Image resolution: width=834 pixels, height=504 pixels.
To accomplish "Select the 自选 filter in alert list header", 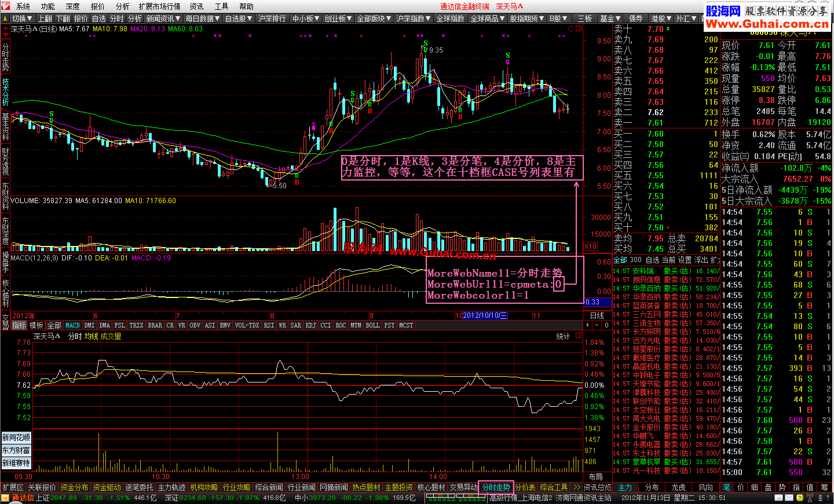I will tap(652, 260).
